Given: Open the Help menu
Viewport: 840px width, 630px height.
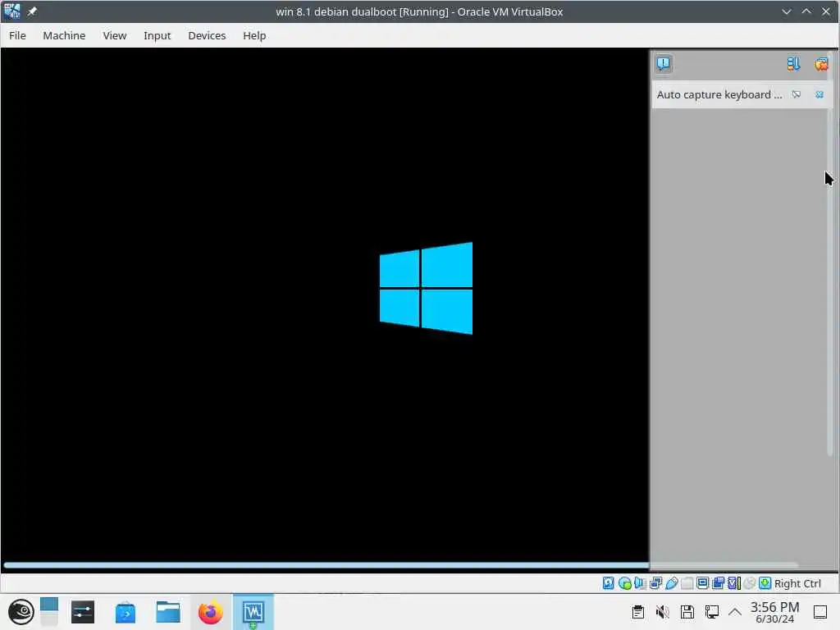Looking at the screenshot, I should (x=254, y=35).
